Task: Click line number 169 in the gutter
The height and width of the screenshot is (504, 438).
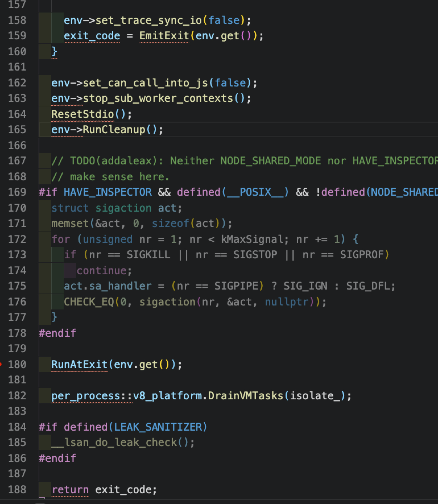Action: coord(17,192)
